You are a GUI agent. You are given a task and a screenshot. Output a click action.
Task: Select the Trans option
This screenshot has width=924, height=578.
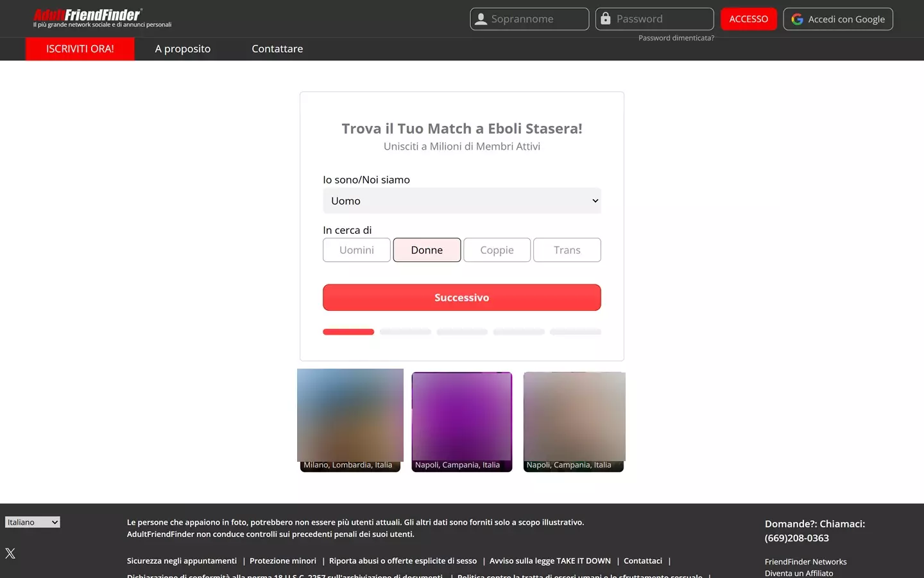(567, 250)
